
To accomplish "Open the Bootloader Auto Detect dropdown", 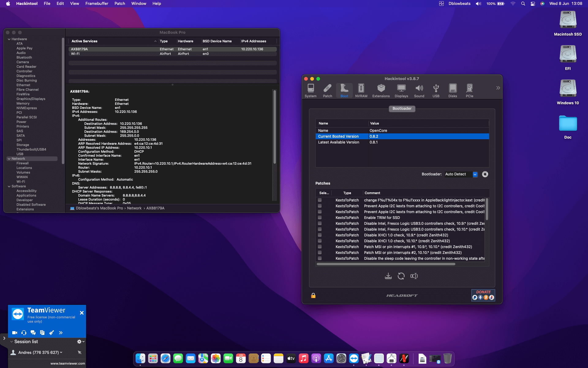I will (x=475, y=174).
